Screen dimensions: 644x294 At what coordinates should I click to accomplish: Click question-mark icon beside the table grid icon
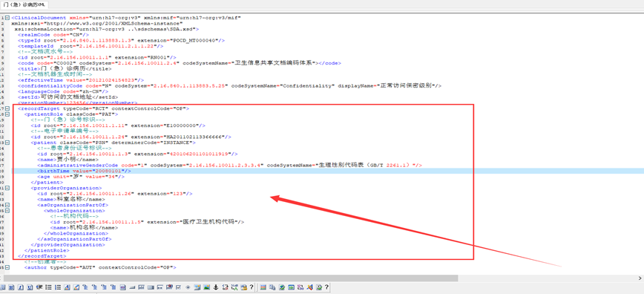pos(252,287)
